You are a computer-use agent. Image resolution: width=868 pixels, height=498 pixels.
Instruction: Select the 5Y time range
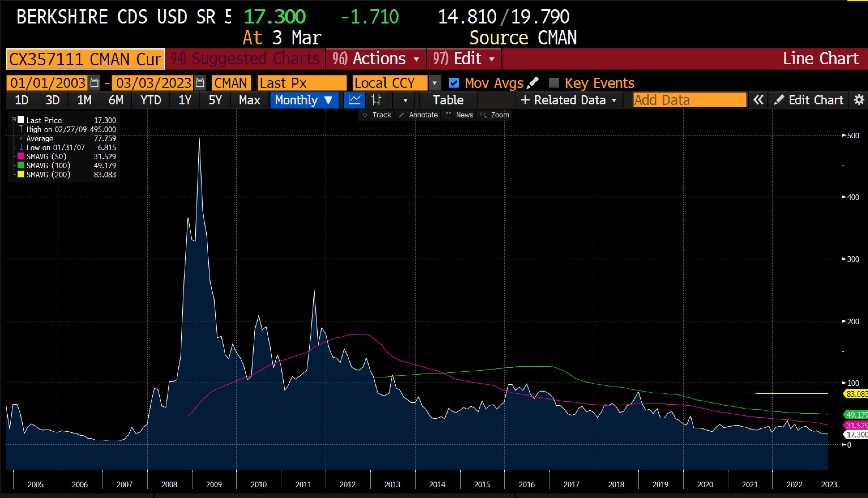[x=215, y=100]
